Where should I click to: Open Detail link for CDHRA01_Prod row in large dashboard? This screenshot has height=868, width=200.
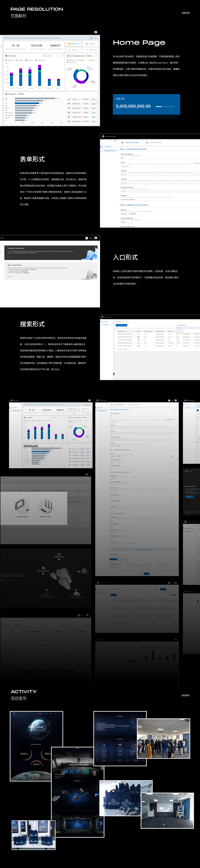tap(94, 121)
